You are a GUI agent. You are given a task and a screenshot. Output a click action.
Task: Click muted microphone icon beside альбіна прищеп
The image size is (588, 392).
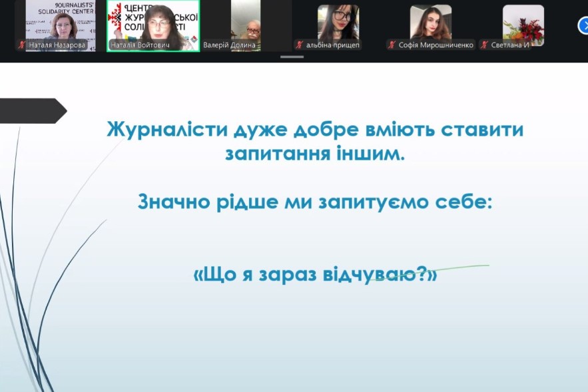(299, 45)
